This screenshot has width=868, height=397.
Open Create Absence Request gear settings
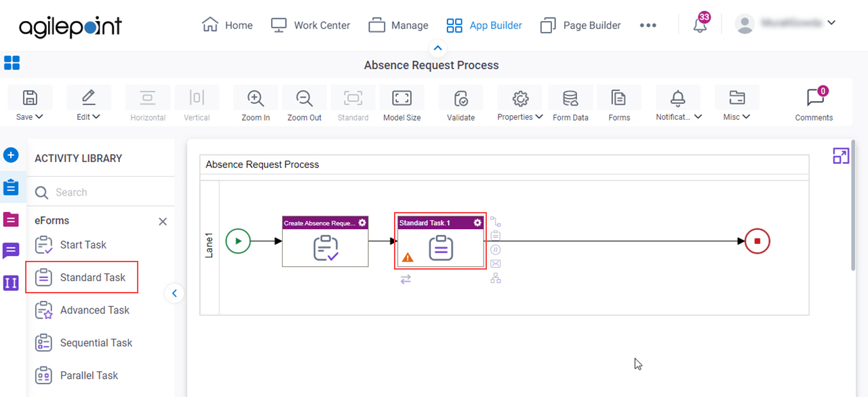pyautogui.click(x=362, y=222)
